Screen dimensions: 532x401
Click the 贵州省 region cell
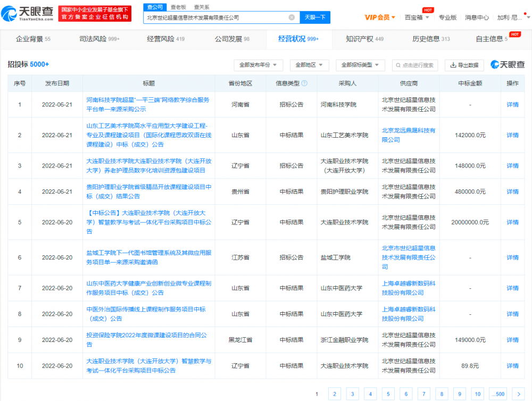tap(240, 191)
